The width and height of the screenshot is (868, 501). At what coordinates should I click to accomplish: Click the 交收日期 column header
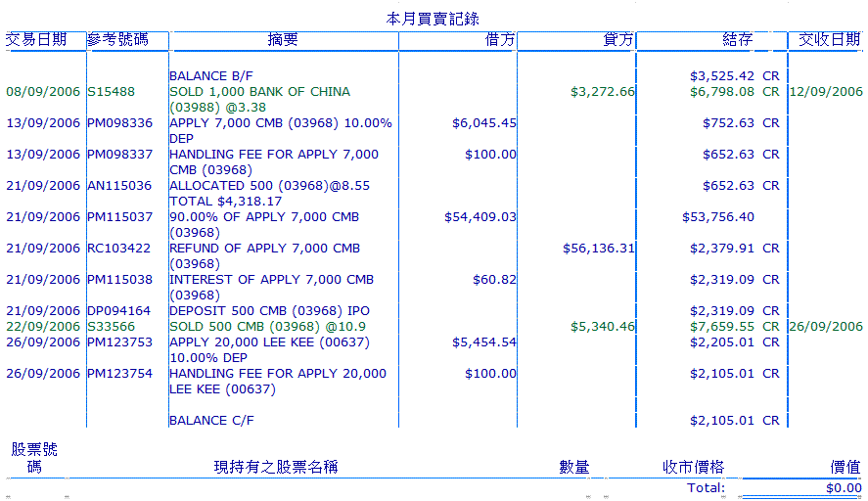point(829,40)
